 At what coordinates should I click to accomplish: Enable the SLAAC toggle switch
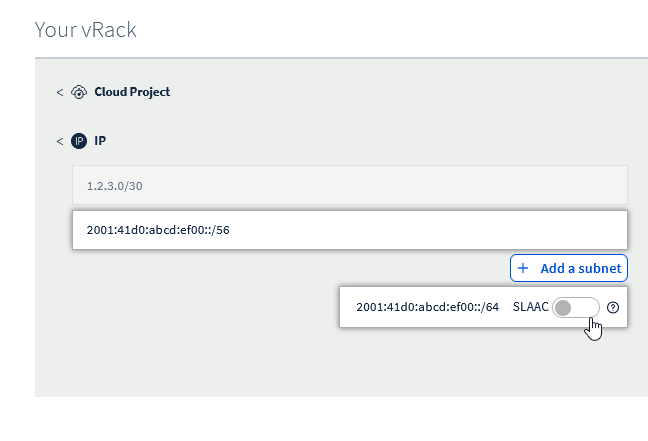point(575,308)
